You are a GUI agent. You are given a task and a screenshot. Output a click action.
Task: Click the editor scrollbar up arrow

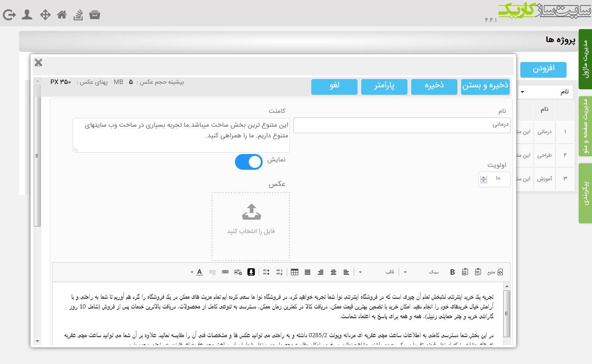(x=507, y=286)
